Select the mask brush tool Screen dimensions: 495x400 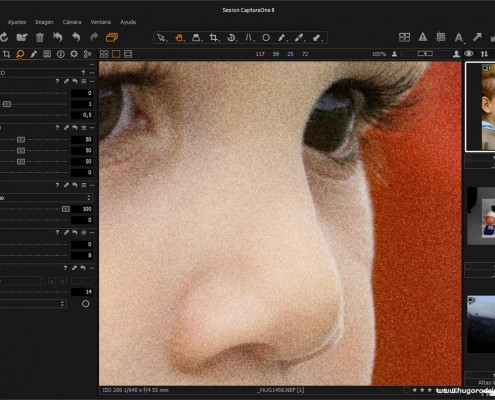282,38
